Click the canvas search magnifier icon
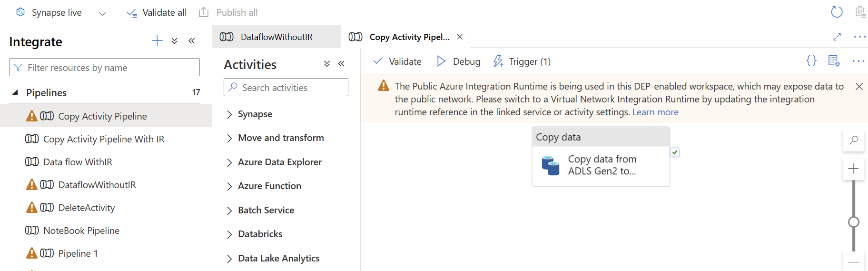This screenshot has width=868, height=271. click(853, 141)
